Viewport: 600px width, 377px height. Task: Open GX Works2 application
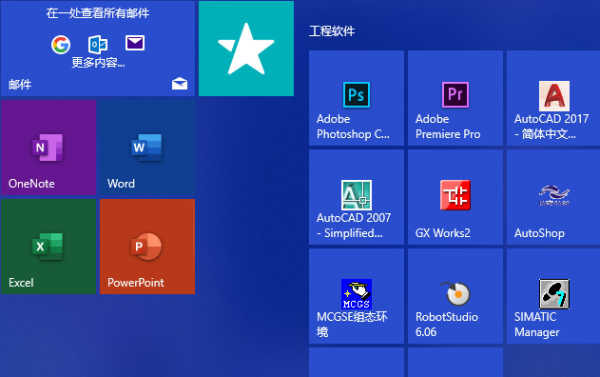[x=455, y=197]
